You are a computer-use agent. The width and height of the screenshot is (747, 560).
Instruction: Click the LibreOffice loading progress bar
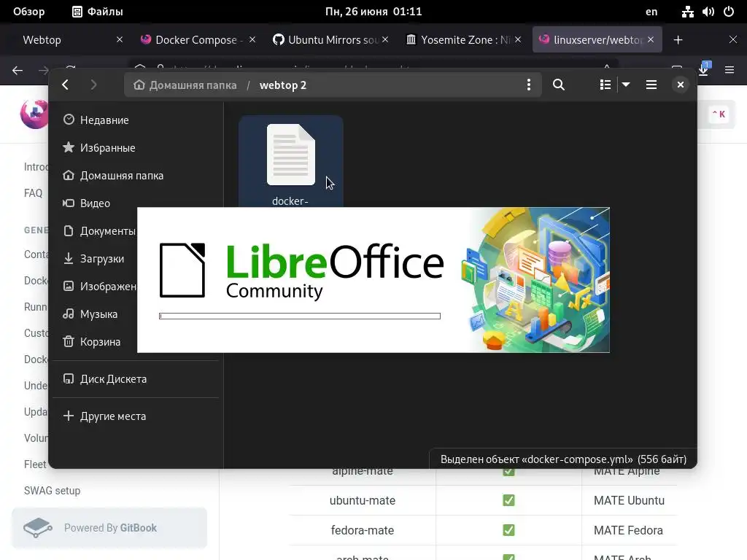pyautogui.click(x=300, y=316)
